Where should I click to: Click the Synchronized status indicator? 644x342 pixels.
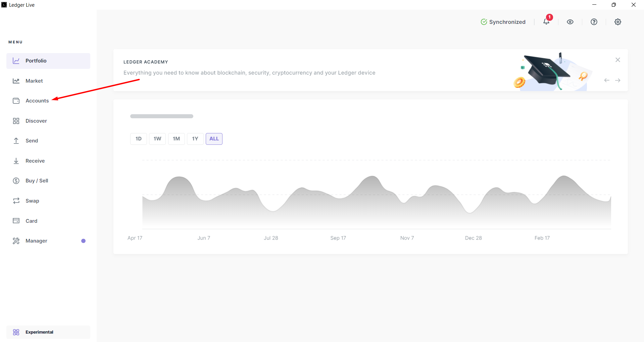click(503, 22)
